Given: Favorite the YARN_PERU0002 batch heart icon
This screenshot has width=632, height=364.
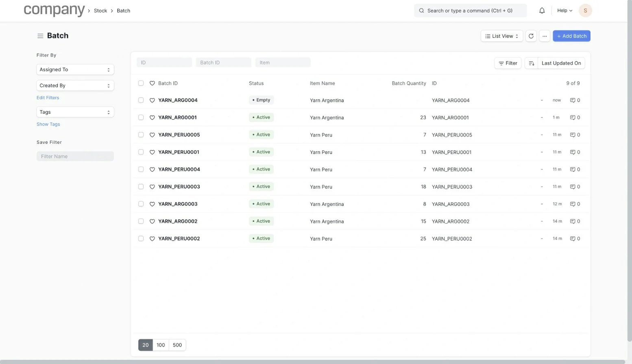Looking at the screenshot, I should (152, 239).
